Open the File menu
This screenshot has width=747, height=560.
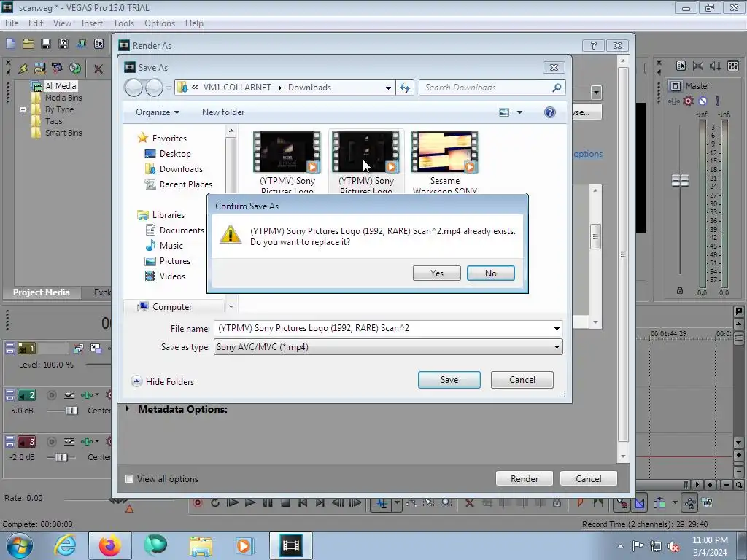point(12,23)
